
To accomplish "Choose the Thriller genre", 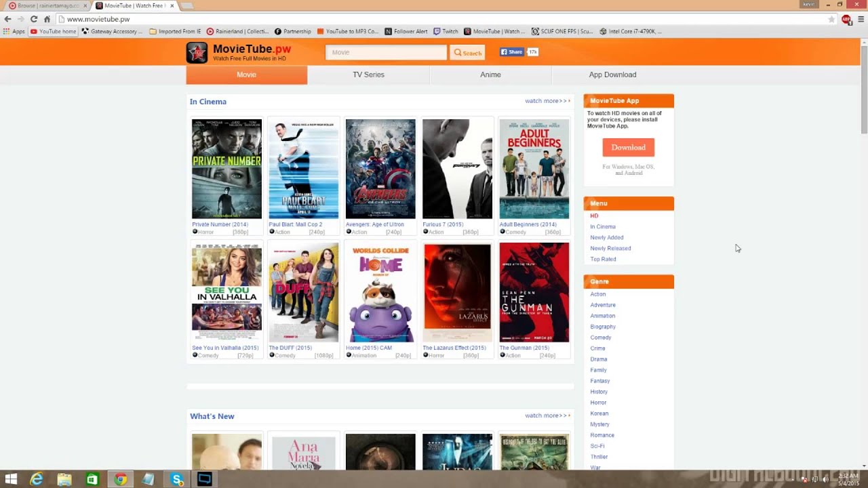I will 599,457.
